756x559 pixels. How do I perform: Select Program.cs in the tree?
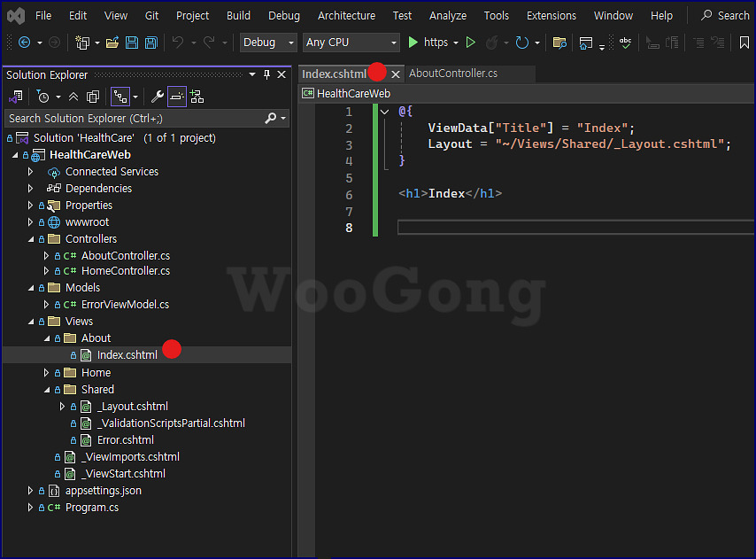point(91,508)
